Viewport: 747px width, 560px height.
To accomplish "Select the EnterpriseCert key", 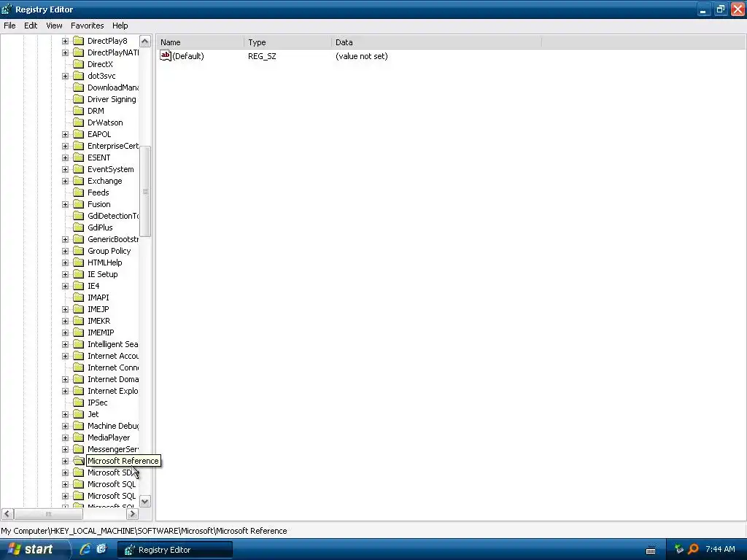I will 113,146.
